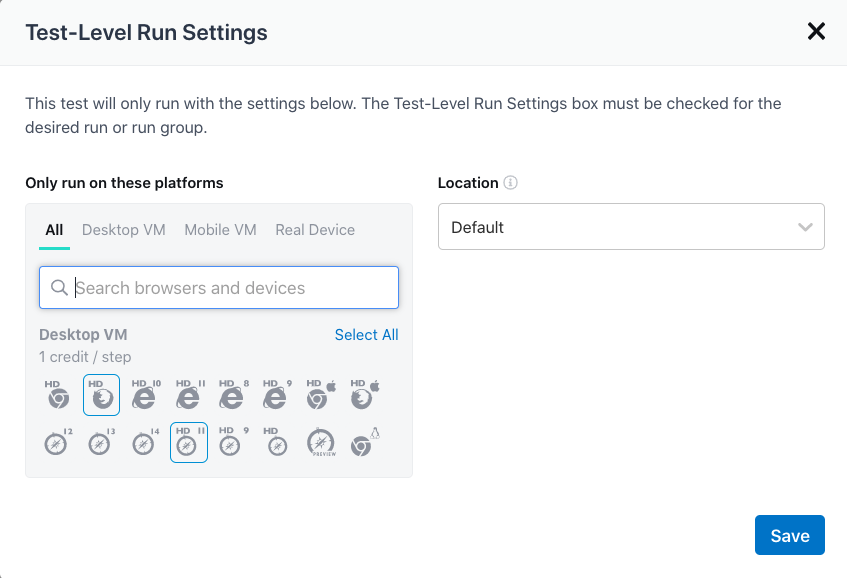Click the 'Only run on these platforms' label
Screen dimensions: 847x578
click(x=124, y=183)
